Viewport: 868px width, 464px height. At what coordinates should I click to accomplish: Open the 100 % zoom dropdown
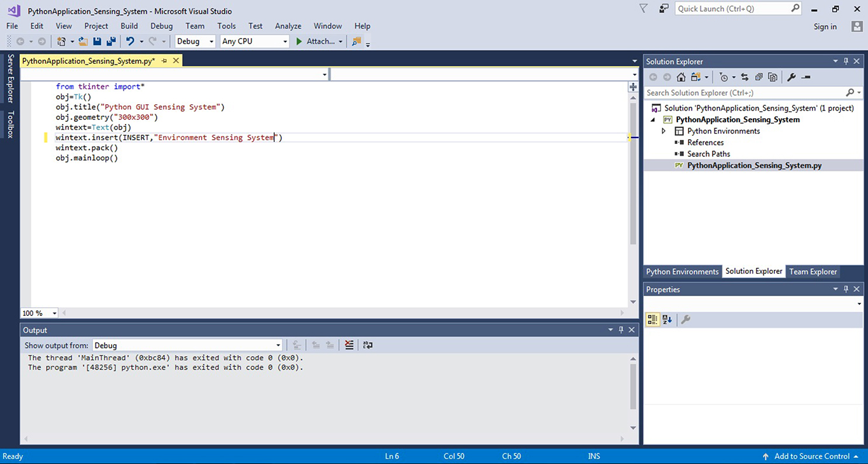tap(40, 313)
